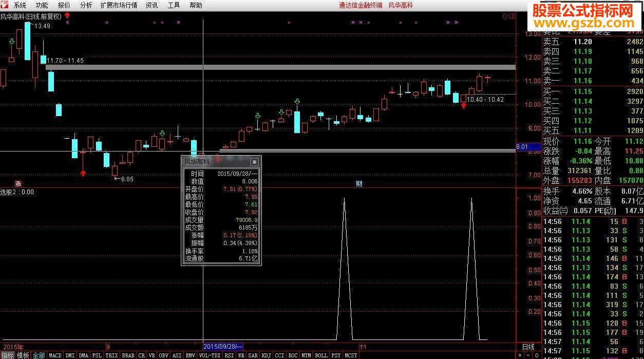This screenshot has width=644, height=359.
Task: Select the ASI indicator tab
Action: coord(177,355)
